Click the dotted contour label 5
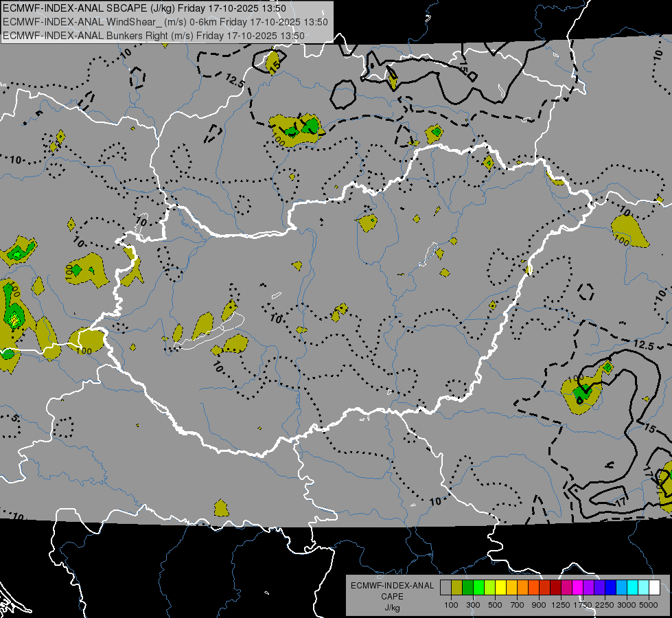 [14, 418]
